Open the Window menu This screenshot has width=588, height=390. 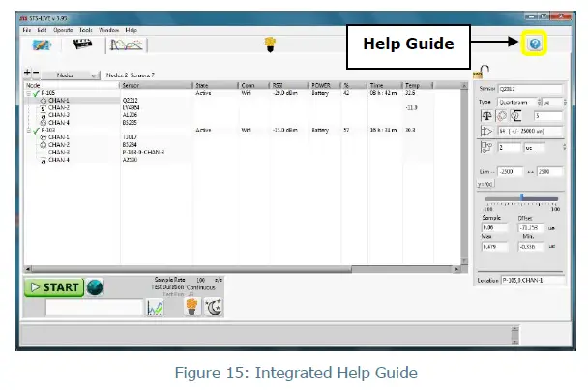point(108,30)
